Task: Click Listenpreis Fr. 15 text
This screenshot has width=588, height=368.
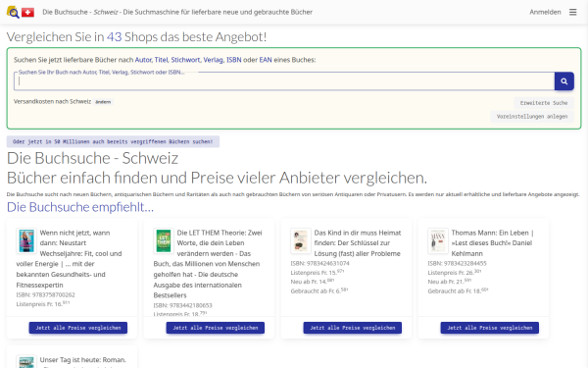Action: pos(318,273)
